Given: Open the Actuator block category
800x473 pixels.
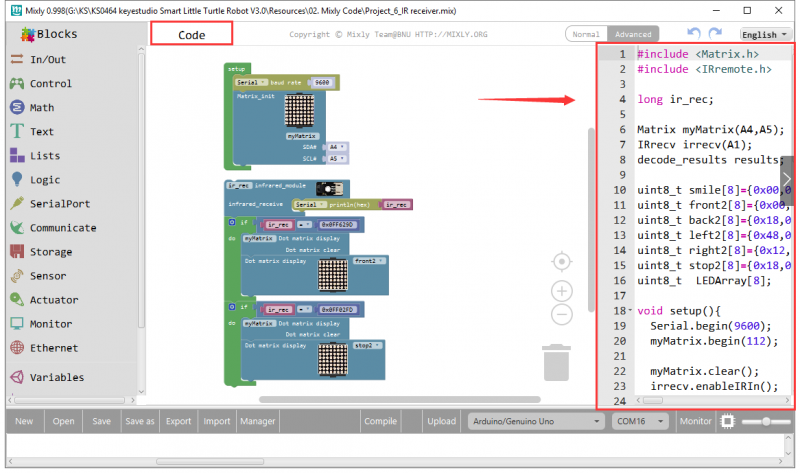Looking at the screenshot, I should click(x=44, y=299).
